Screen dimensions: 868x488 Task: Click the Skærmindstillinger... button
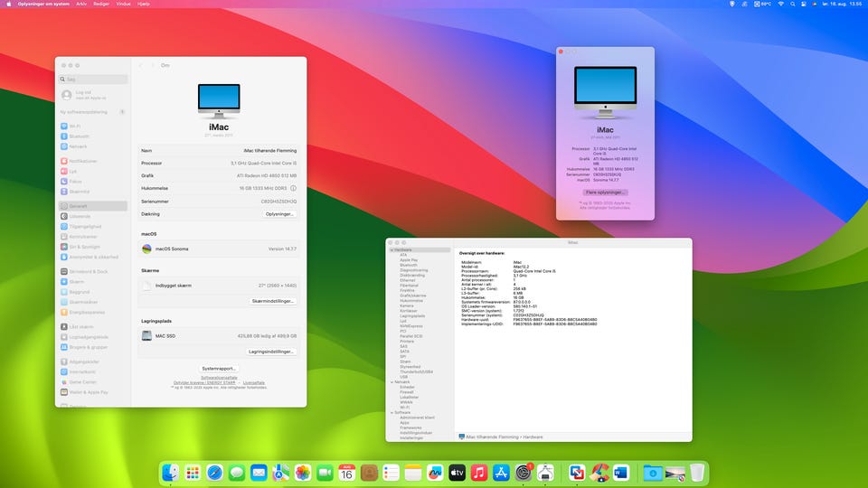pos(272,301)
